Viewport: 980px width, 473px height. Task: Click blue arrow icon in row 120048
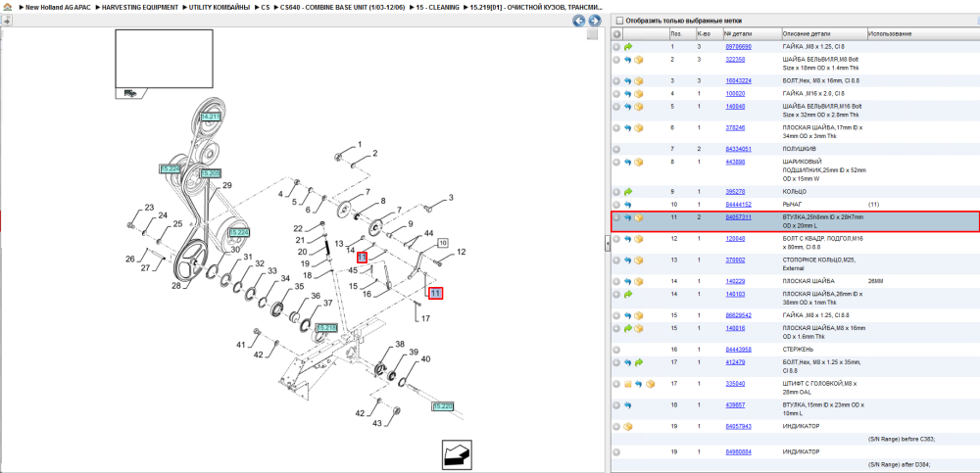click(628, 239)
